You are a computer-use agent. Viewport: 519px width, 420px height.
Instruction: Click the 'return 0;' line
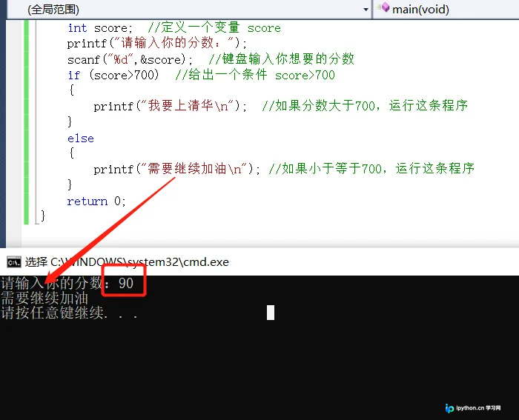click(96, 201)
